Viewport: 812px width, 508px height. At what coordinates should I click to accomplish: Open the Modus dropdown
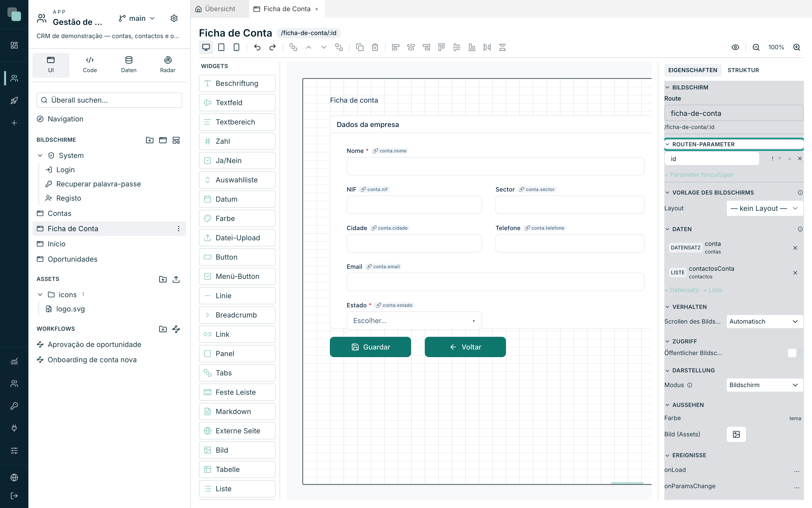pyautogui.click(x=765, y=385)
